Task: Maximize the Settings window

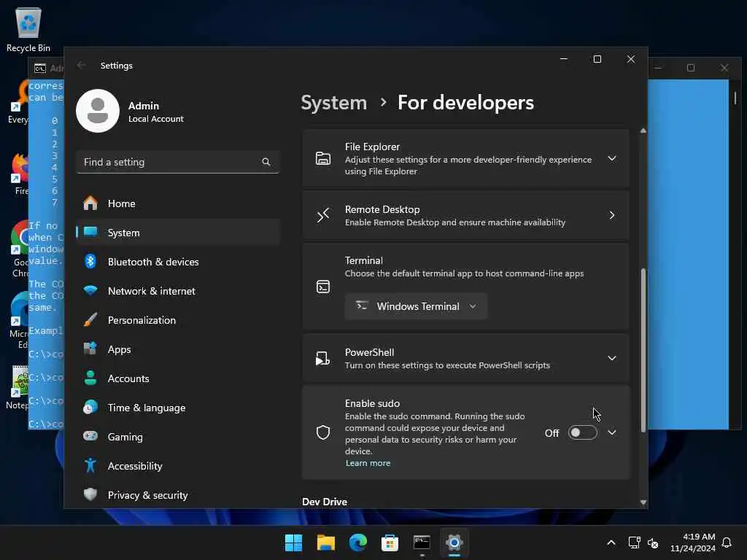Action: click(x=597, y=59)
